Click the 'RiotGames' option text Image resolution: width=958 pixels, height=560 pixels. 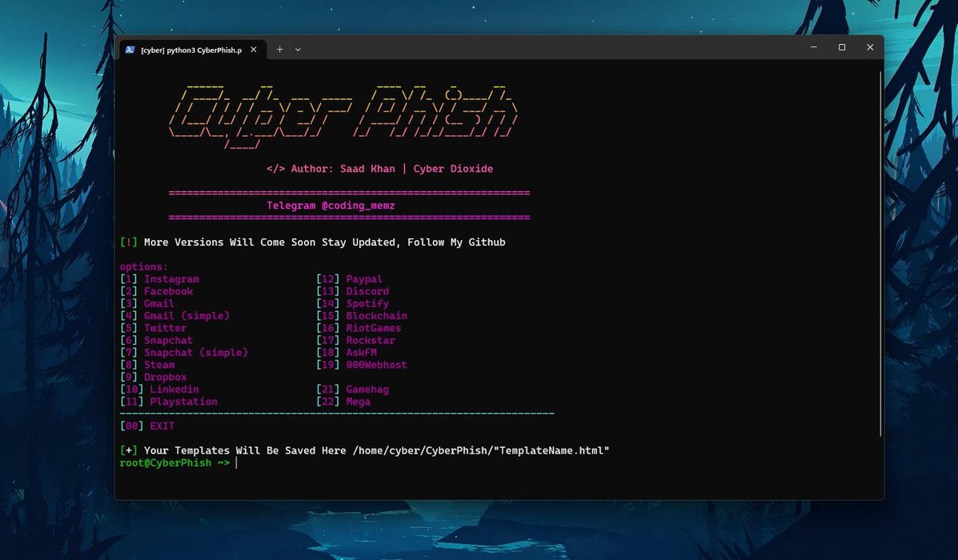pyautogui.click(x=373, y=328)
